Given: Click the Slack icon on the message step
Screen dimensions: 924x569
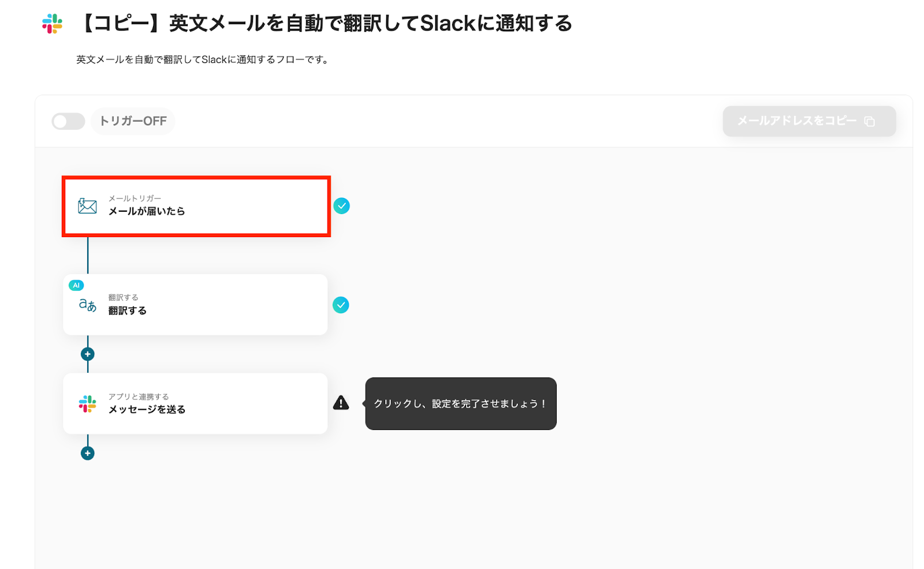Looking at the screenshot, I should point(87,404).
